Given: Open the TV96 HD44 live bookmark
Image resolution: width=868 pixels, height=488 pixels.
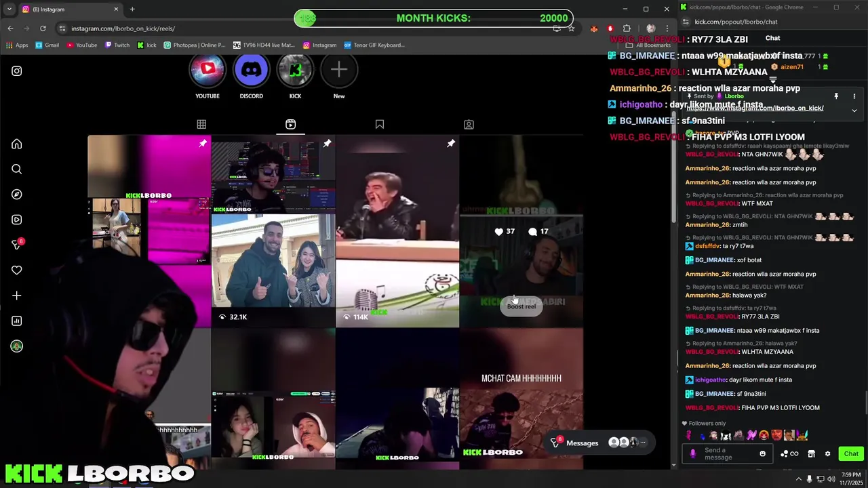Looking at the screenshot, I should 264,45.
